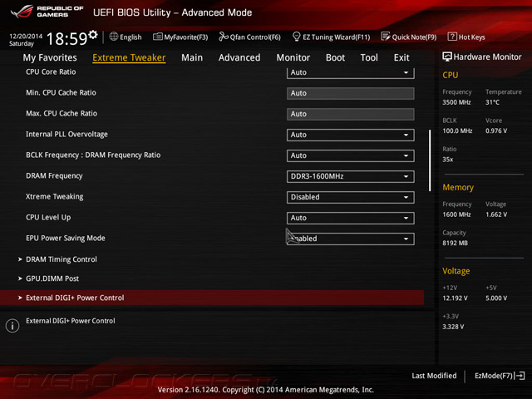Go to the Exit tab
Viewport: 532px width, 399px height.
(401, 57)
